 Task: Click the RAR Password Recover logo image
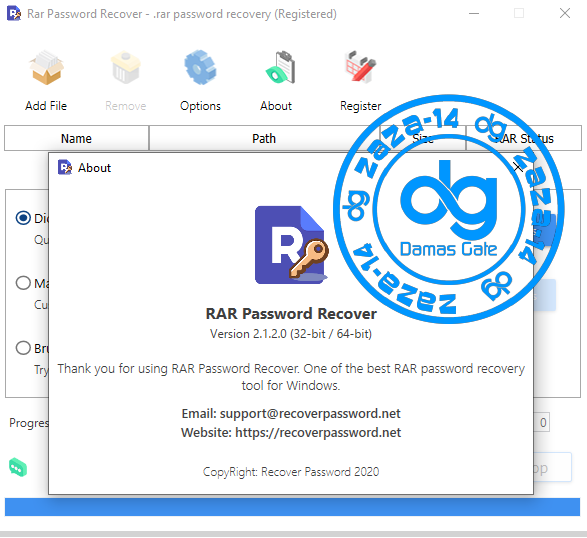292,245
